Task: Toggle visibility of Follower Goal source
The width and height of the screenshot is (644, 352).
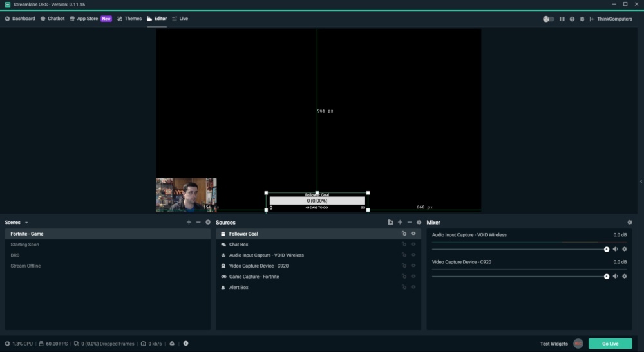Action: pos(413,234)
